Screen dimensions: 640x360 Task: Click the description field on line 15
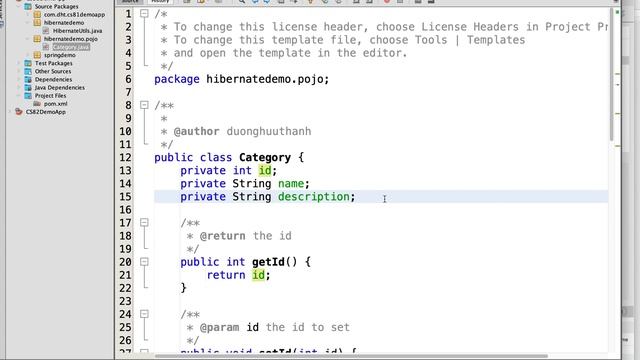pos(313,197)
